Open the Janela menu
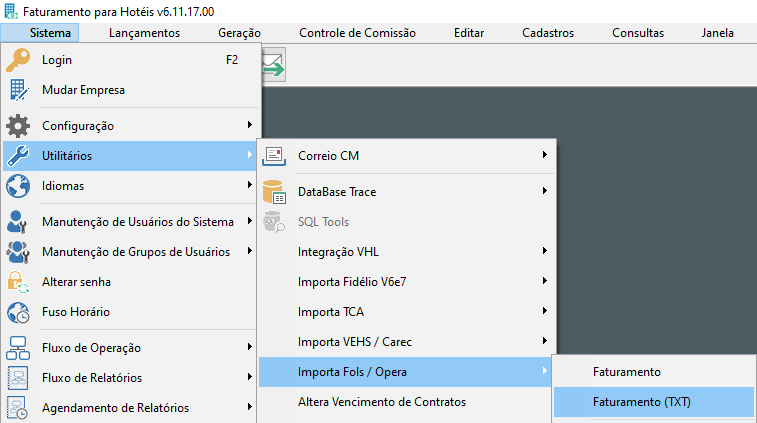This screenshot has width=757, height=423. coord(717,33)
